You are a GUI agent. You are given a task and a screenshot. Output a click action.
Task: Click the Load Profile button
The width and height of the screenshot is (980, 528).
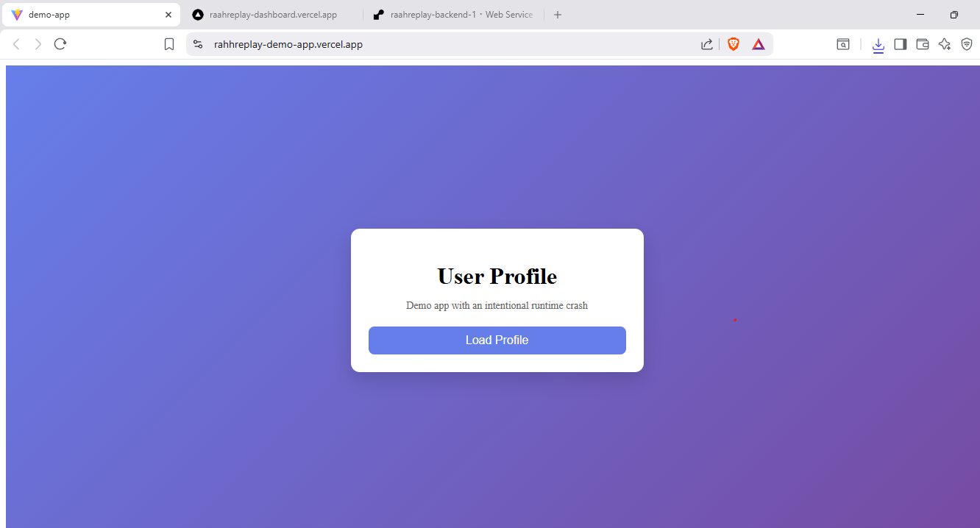(497, 340)
